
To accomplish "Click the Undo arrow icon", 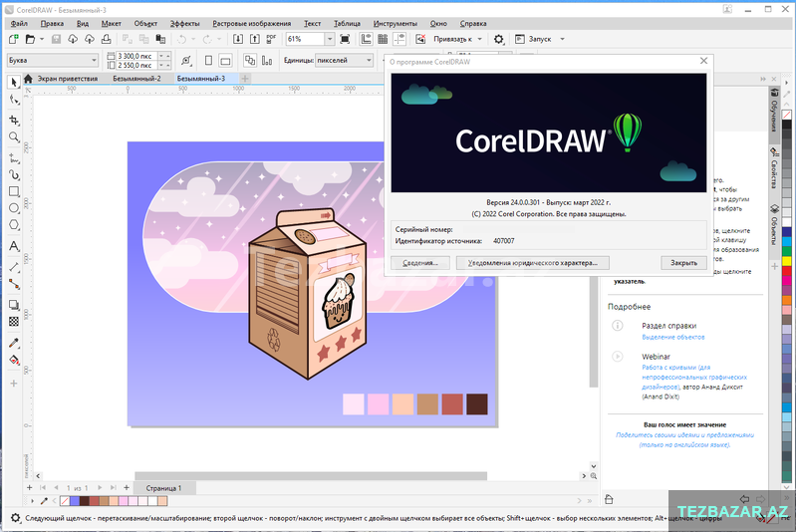I will [x=181, y=39].
